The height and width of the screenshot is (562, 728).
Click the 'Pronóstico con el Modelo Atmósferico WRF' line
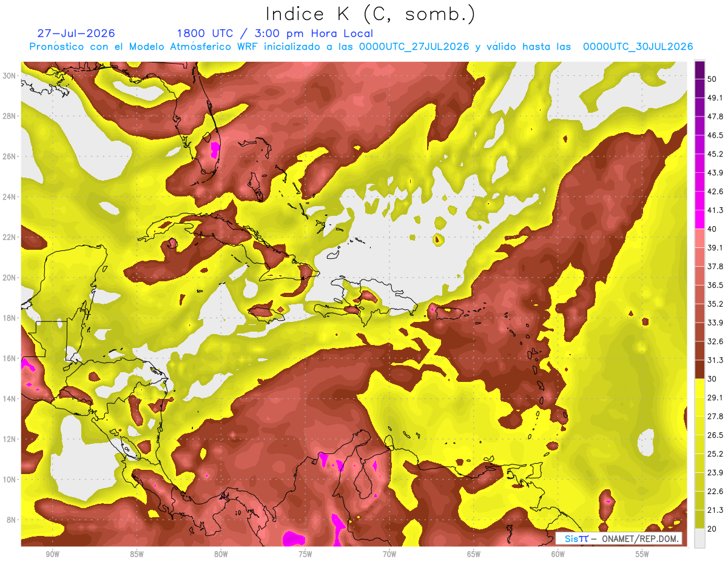(x=361, y=47)
